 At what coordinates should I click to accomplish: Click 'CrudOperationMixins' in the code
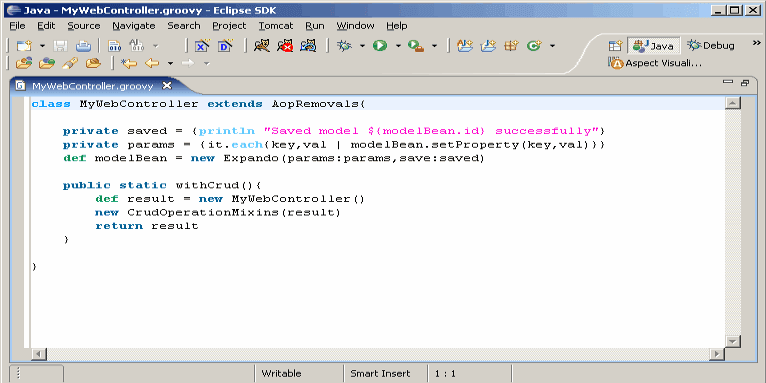[x=204, y=213]
